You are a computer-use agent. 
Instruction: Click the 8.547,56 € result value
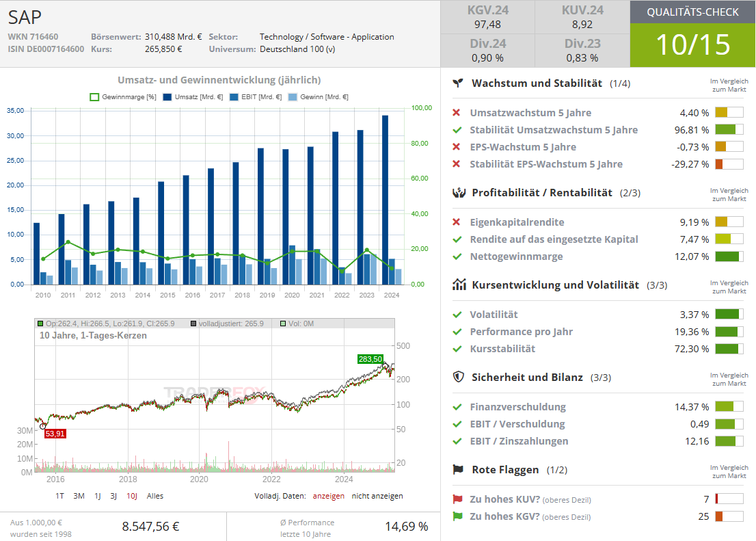point(150,527)
